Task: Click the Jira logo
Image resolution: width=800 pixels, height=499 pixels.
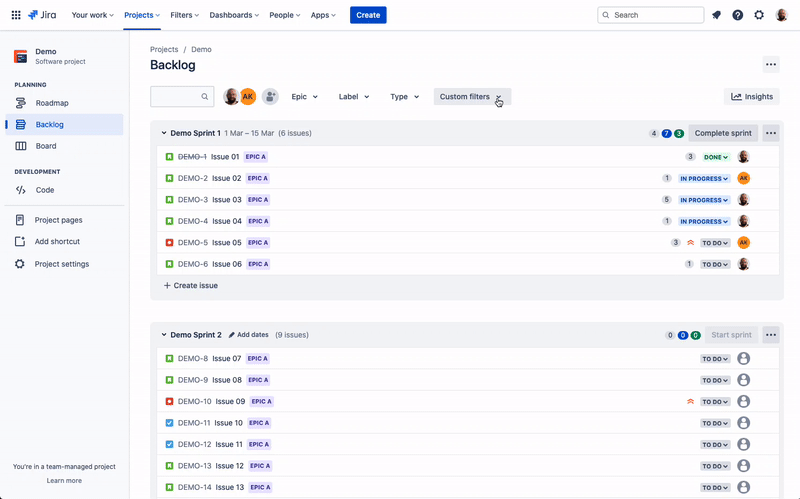Action: coord(42,15)
